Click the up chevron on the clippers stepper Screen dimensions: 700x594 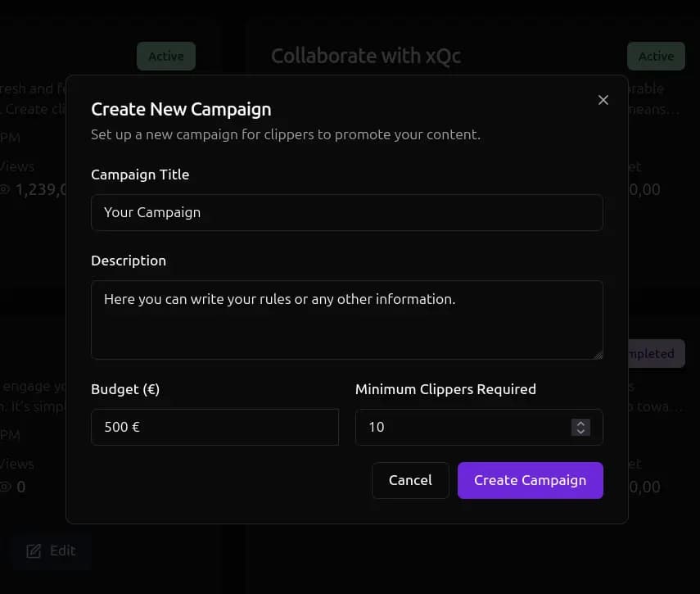(580, 424)
